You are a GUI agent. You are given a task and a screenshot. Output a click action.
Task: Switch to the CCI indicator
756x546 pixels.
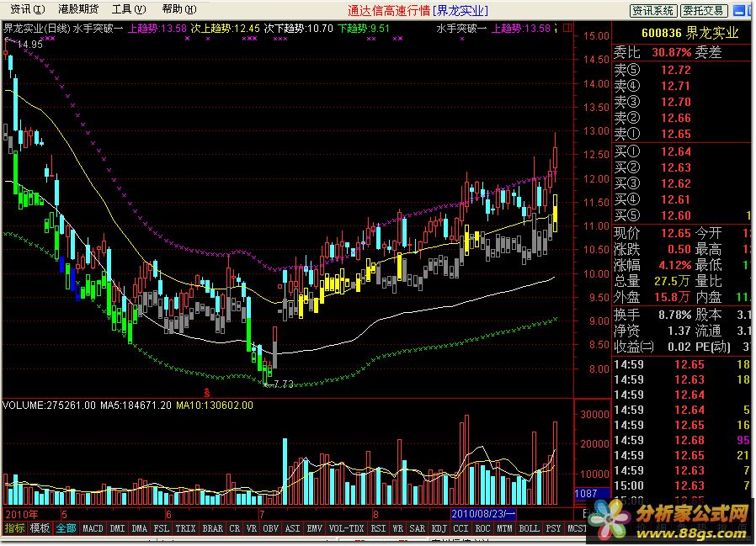(x=461, y=528)
